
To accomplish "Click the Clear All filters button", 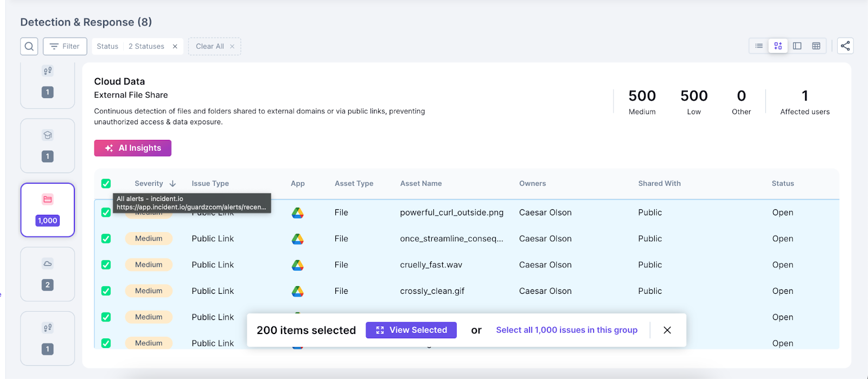I will point(215,46).
